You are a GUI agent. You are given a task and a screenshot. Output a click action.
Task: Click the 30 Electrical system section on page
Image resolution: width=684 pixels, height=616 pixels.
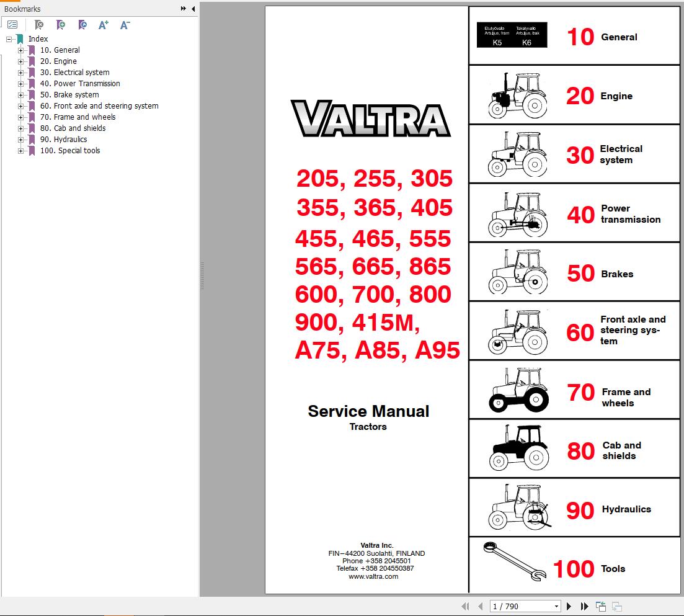point(574,154)
